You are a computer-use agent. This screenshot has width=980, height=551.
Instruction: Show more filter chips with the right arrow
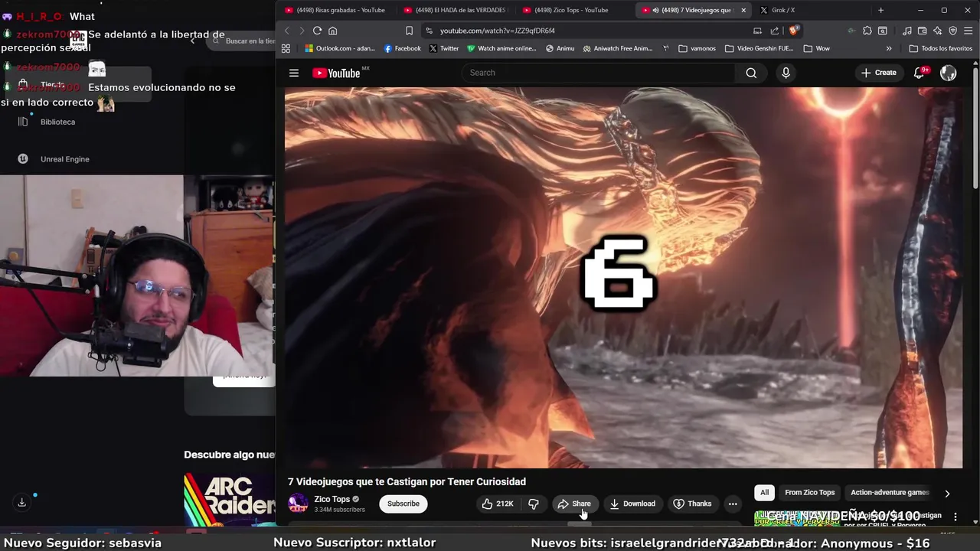click(947, 494)
